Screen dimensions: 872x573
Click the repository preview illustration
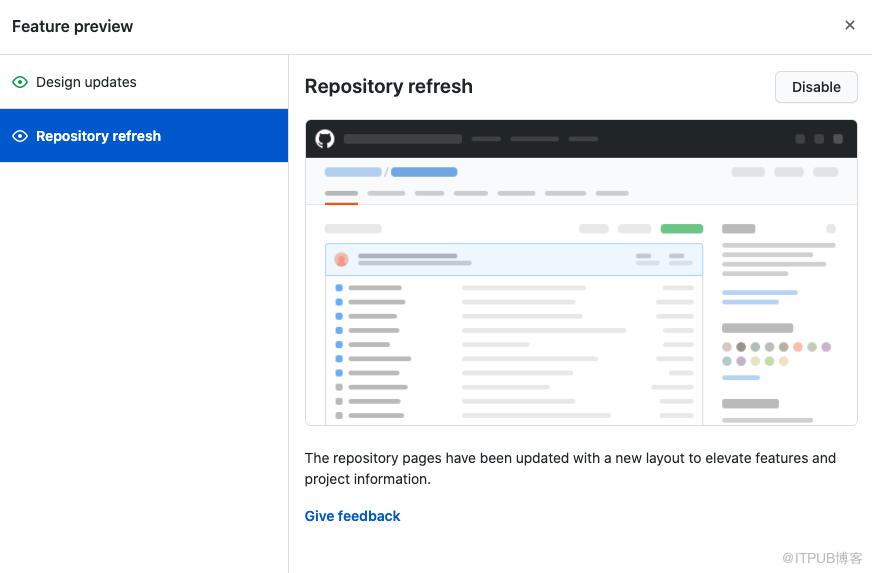(x=581, y=273)
